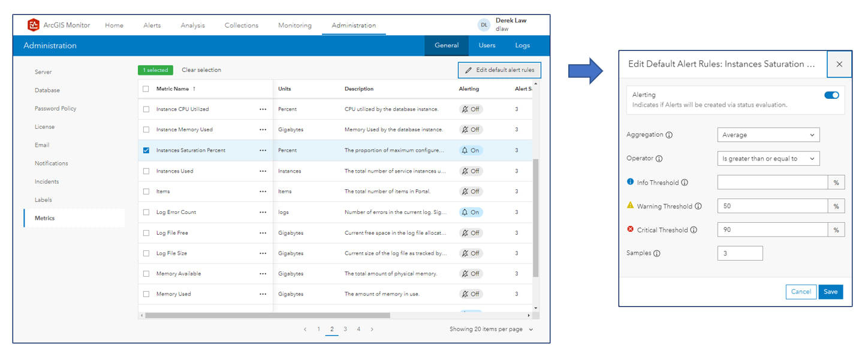Click Clear selection link
This screenshot has height=360, width=868.
pos(201,70)
